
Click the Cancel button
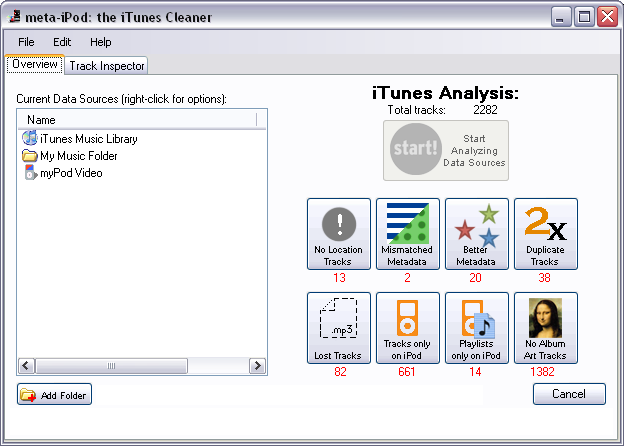pos(569,394)
